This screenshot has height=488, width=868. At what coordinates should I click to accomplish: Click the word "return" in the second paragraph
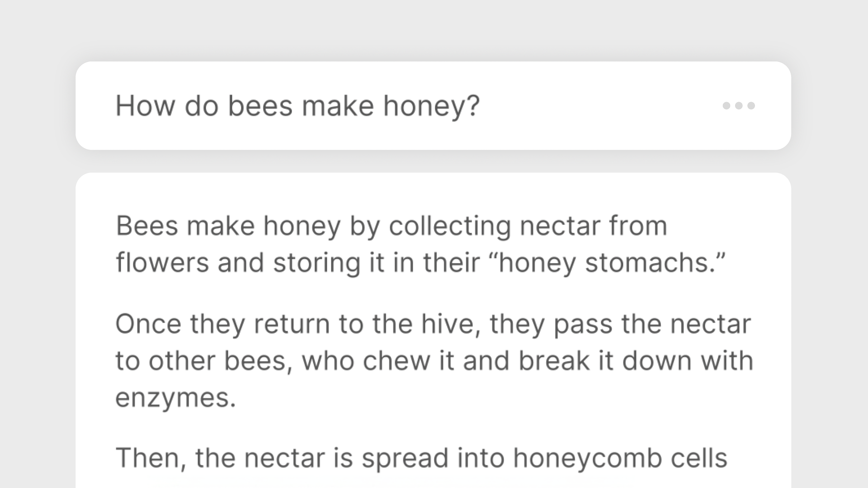click(292, 324)
